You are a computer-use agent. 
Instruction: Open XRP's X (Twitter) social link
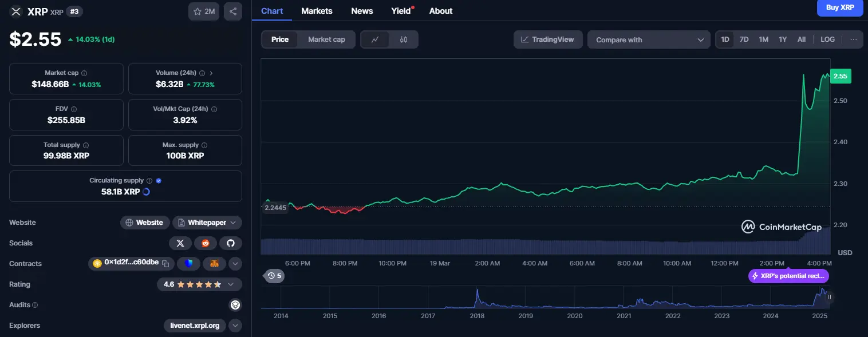(180, 243)
